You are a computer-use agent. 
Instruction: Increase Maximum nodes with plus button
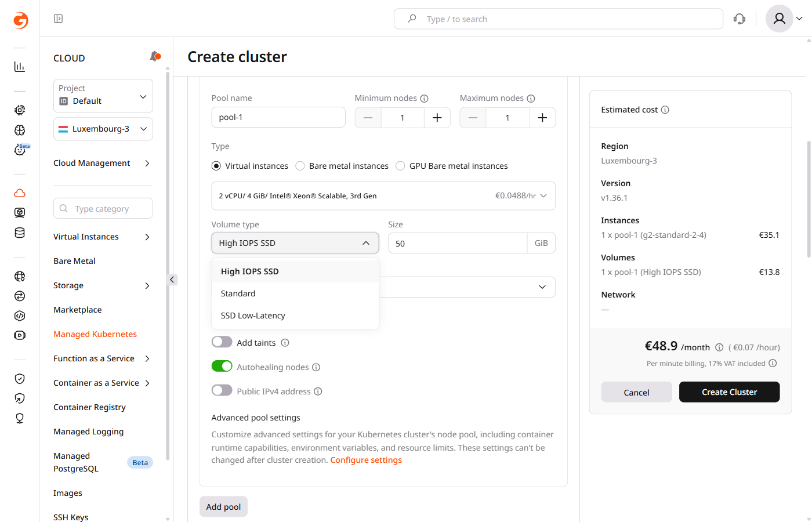point(542,118)
